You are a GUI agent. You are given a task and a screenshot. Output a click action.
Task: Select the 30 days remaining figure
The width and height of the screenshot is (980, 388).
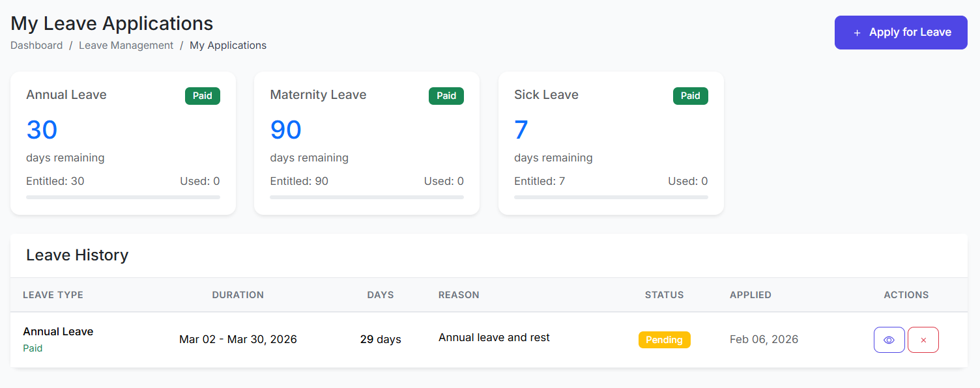(42, 130)
